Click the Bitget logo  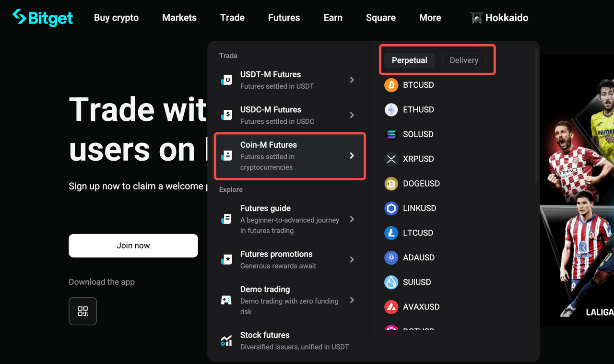tap(42, 17)
